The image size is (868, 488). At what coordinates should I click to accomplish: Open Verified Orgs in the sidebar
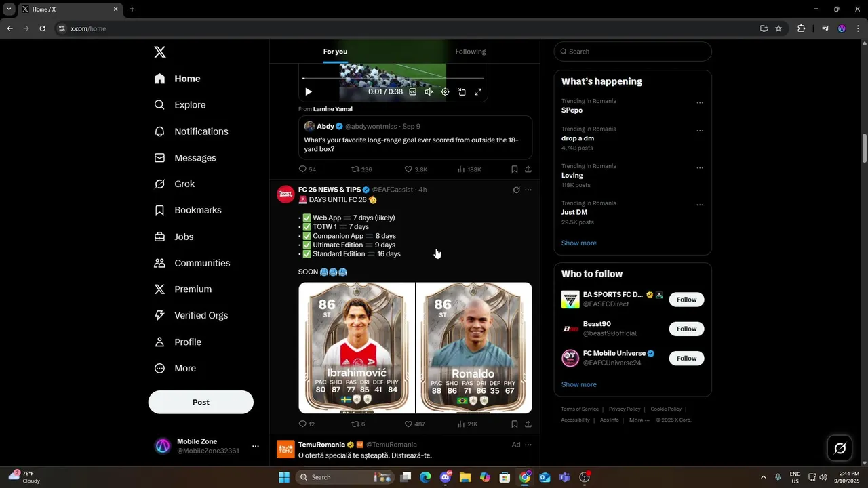pyautogui.click(x=192, y=315)
